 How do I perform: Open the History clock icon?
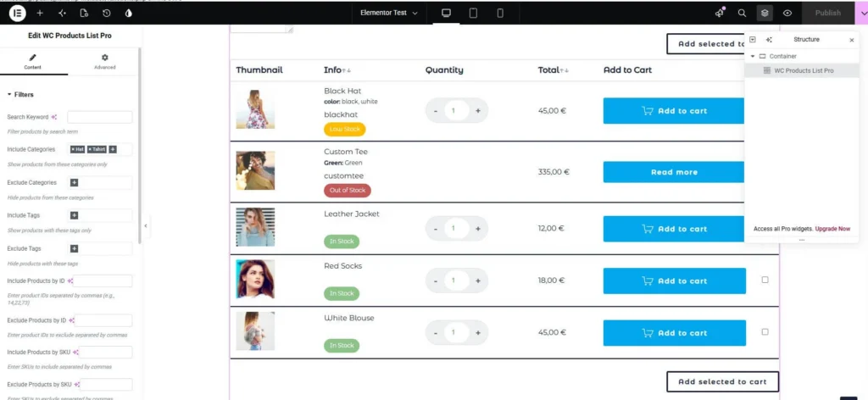(106, 13)
